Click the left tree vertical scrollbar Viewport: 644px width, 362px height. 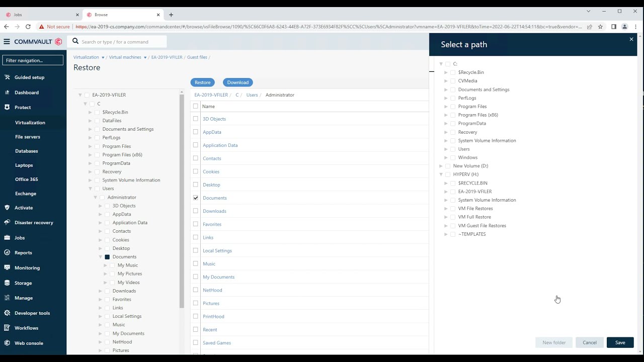point(182,201)
